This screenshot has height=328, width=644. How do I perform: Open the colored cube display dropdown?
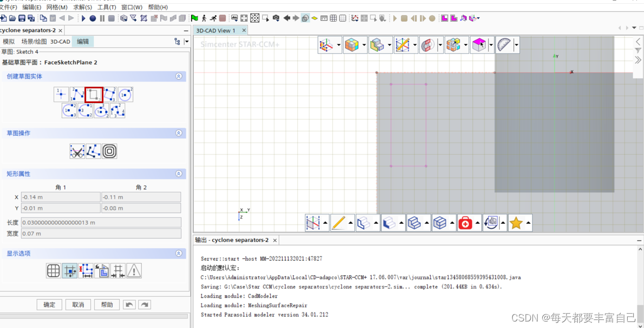pyautogui.click(x=365, y=45)
